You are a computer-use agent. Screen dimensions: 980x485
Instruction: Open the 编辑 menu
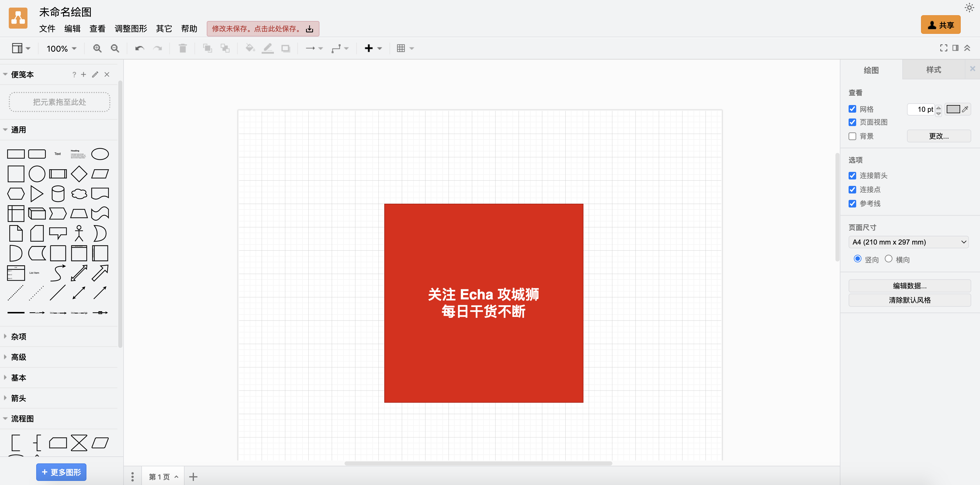(72, 29)
